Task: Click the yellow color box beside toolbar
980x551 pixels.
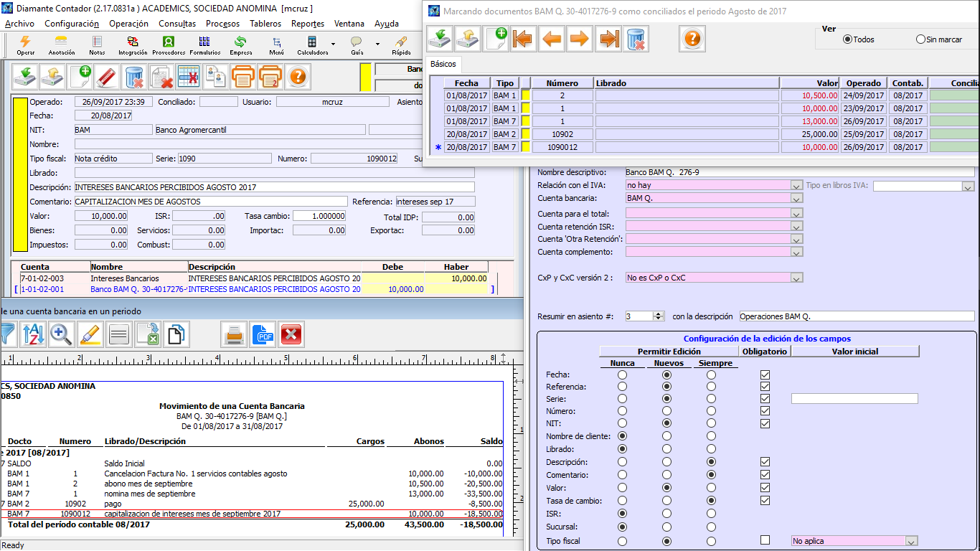Action: (365, 76)
